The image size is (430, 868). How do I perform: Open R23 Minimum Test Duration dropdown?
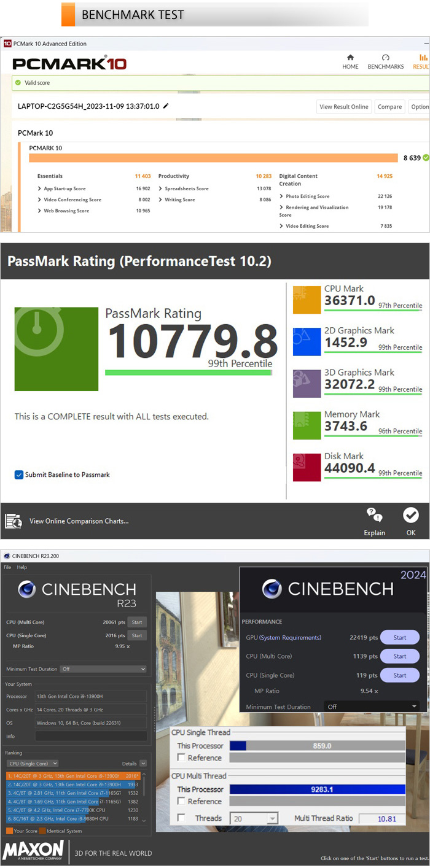tap(103, 668)
